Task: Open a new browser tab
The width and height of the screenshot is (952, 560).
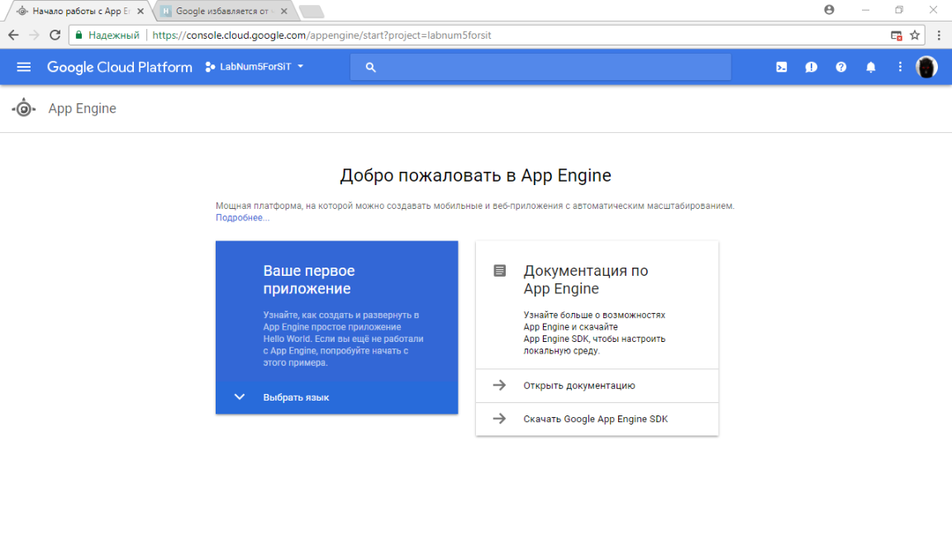Action: [312, 12]
